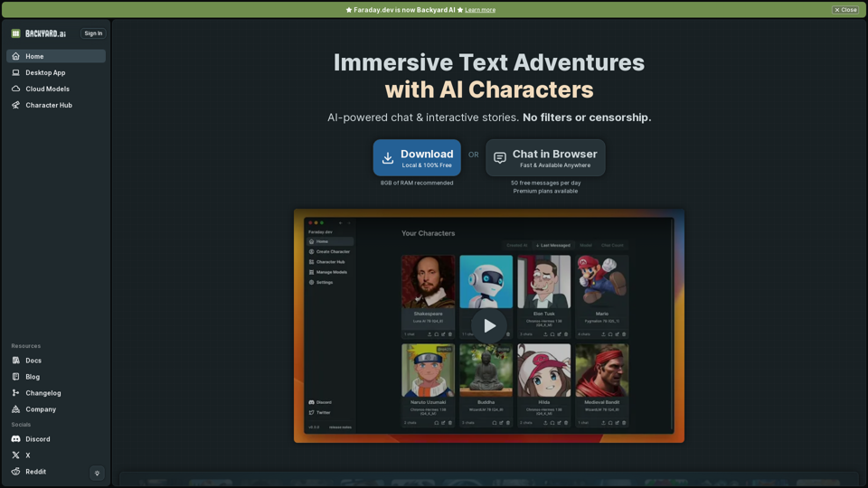868x488 pixels.
Task: Click the Naruto Uzumaki character thumbnail
Action: [x=428, y=371]
